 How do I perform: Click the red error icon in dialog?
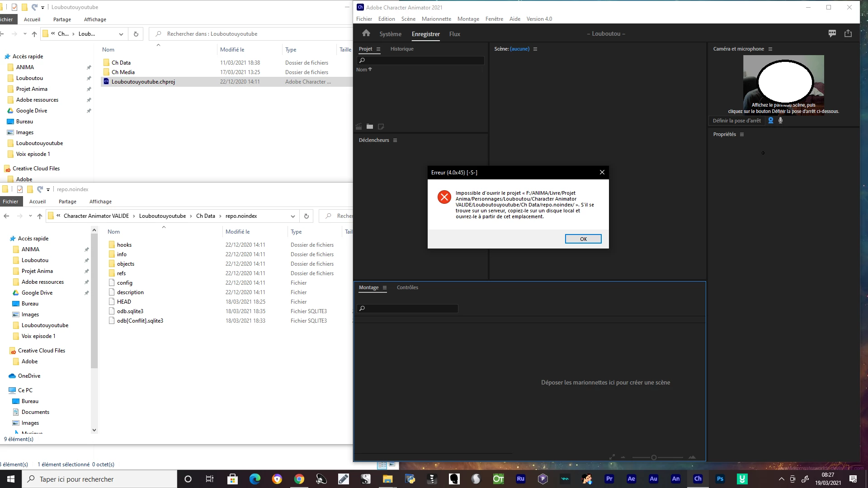(x=444, y=197)
